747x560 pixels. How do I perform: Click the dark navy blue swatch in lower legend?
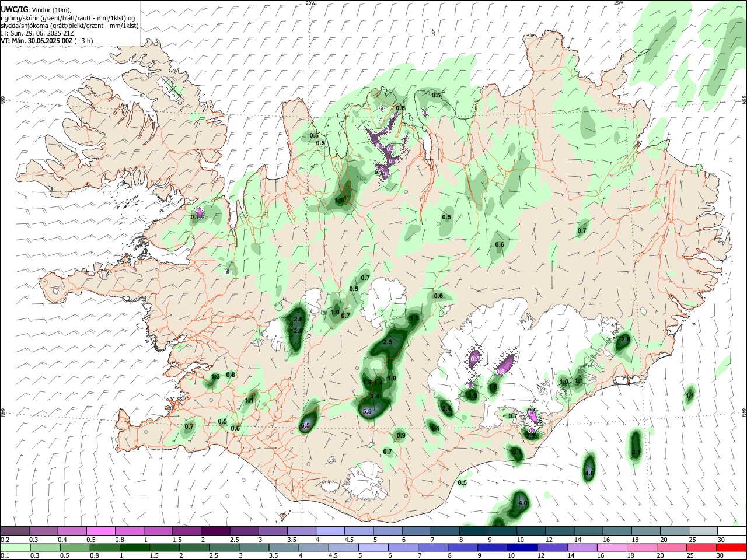pos(522,547)
